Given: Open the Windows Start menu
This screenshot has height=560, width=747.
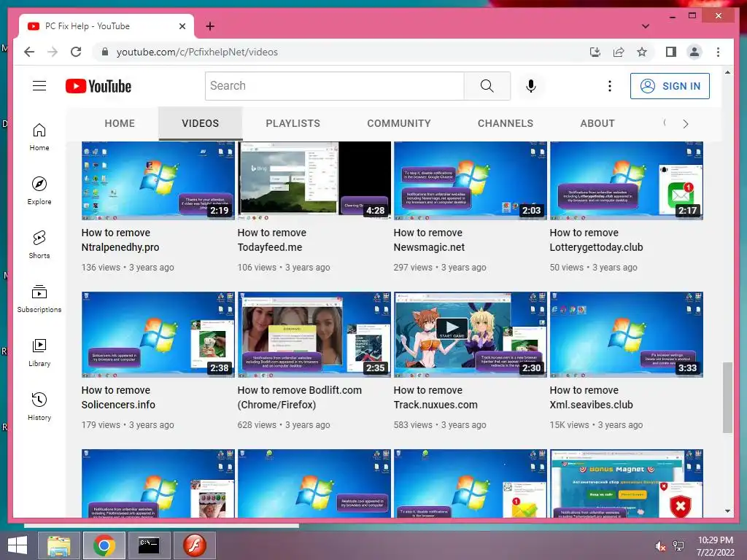Looking at the screenshot, I should pyautogui.click(x=17, y=545).
